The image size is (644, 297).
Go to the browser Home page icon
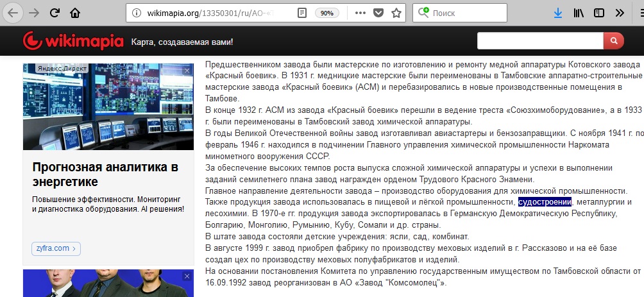point(75,13)
